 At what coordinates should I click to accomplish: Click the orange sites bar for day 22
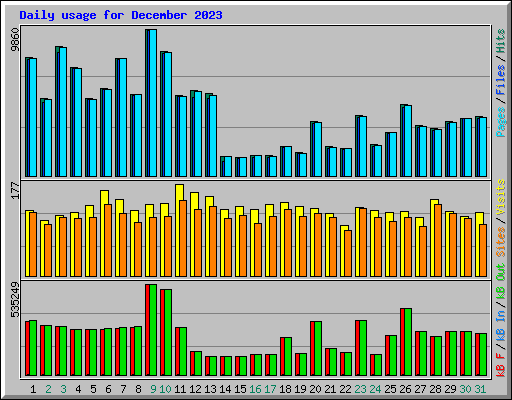(348, 253)
